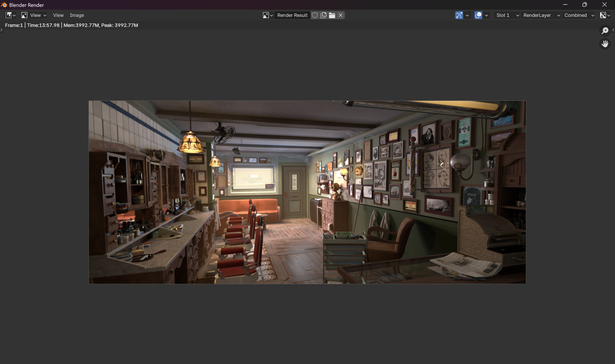Toggle the show overlays button
Image resolution: width=615 pixels, height=364 pixels.
pos(478,15)
